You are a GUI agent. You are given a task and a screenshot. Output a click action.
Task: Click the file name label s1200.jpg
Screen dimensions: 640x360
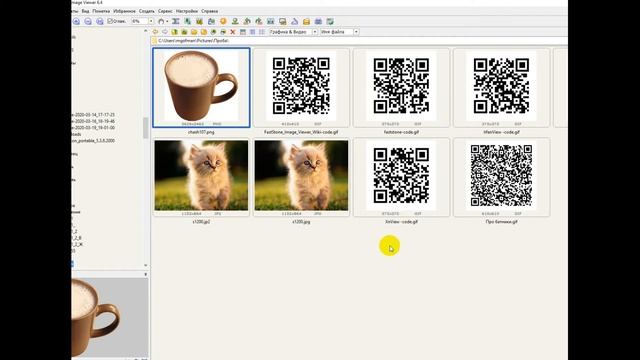point(301,222)
